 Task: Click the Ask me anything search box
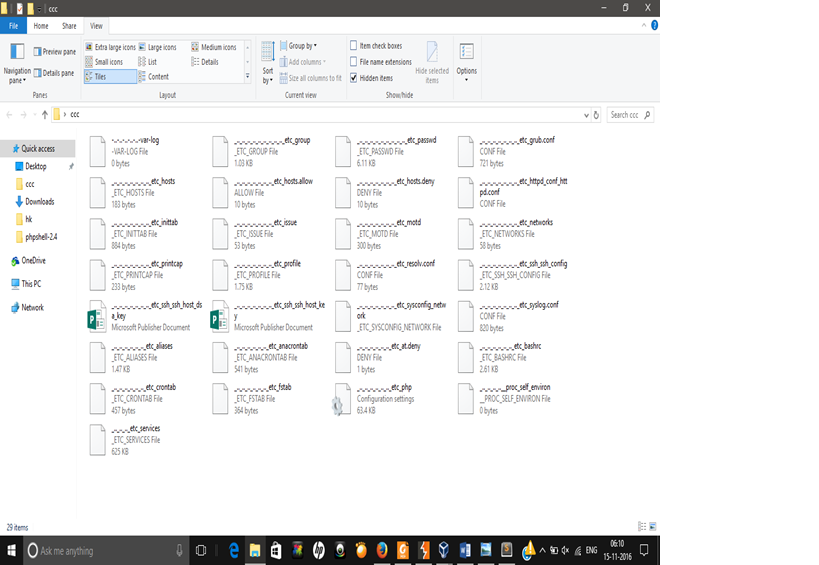coord(107,550)
